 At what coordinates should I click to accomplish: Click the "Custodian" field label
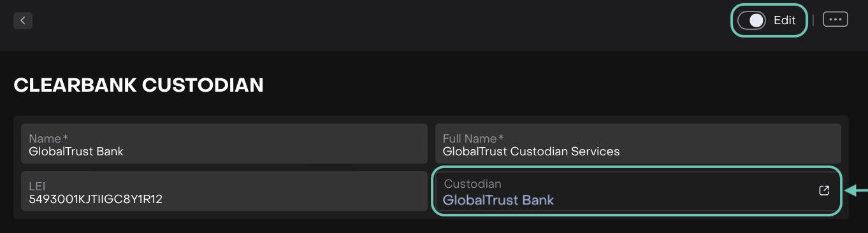pyautogui.click(x=472, y=183)
